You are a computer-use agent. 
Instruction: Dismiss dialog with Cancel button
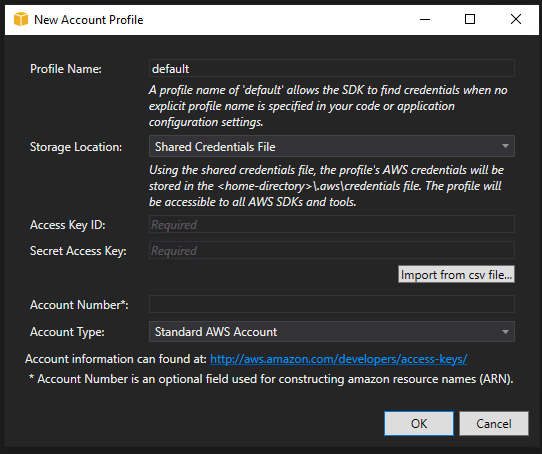494,424
